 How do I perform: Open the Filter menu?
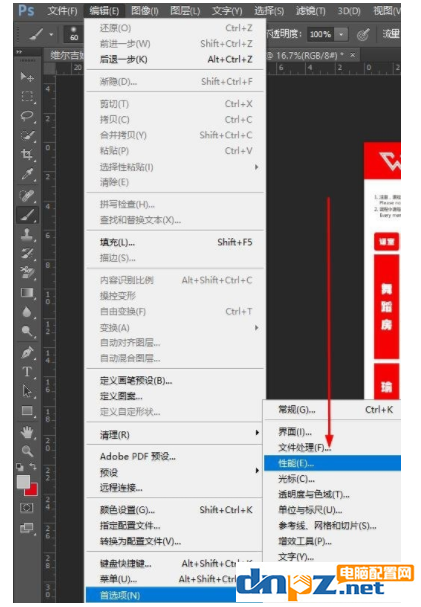tap(311, 11)
